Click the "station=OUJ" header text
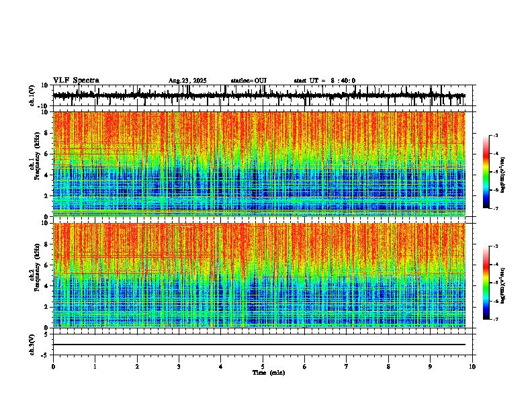This screenshot has height=411, width=532. (x=249, y=81)
